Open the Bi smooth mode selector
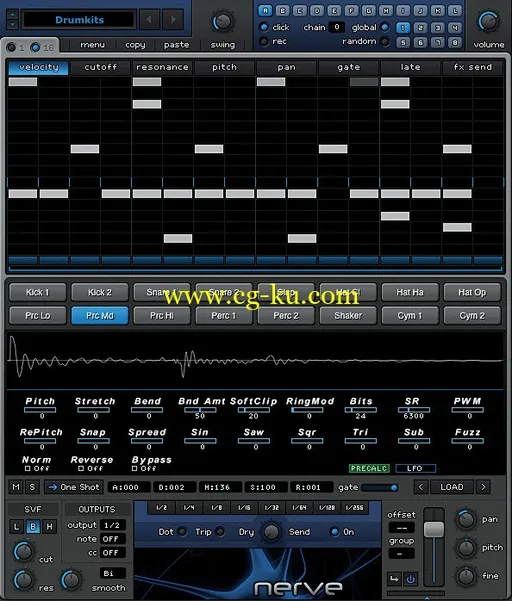The image size is (512, 601). [x=113, y=573]
